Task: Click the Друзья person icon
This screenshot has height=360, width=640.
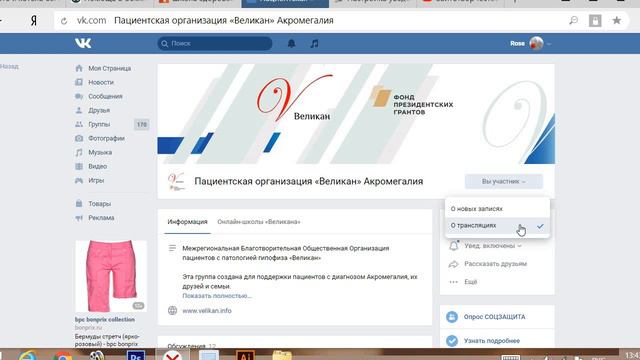Action: pos(79,110)
